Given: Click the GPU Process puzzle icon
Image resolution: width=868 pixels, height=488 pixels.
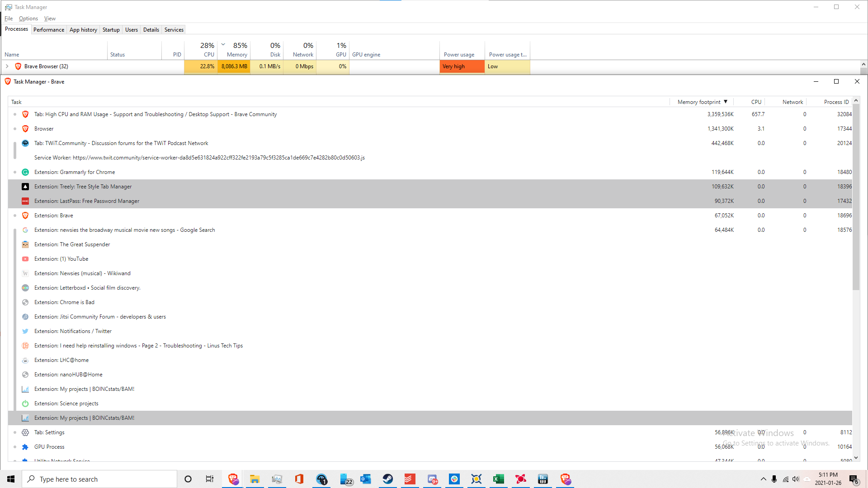Looking at the screenshot, I should (x=25, y=447).
